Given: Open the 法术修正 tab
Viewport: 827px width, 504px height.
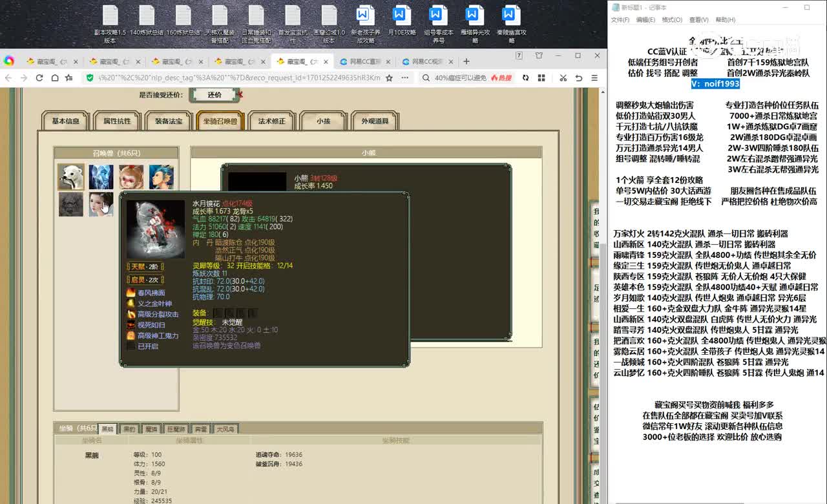Looking at the screenshot, I should click(x=272, y=121).
